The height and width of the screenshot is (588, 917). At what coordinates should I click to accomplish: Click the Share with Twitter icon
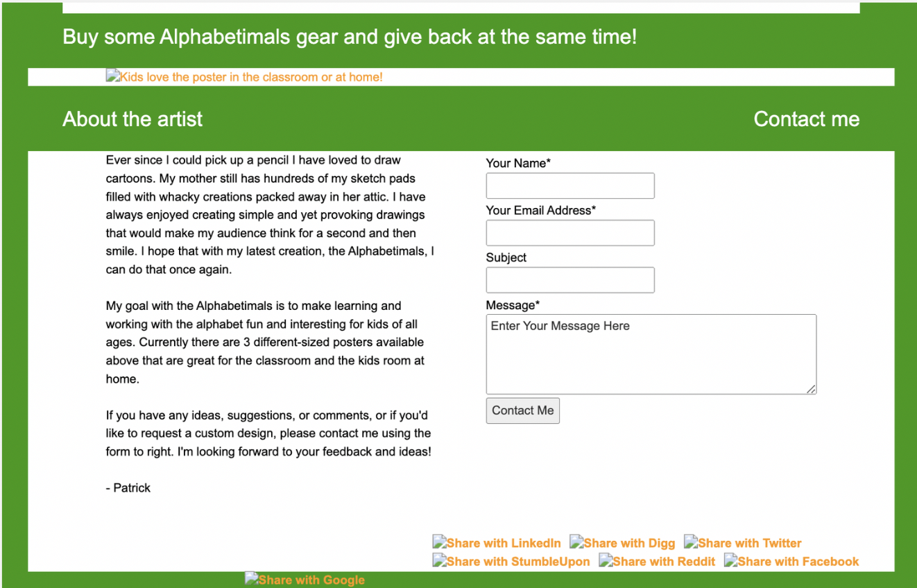pos(742,543)
